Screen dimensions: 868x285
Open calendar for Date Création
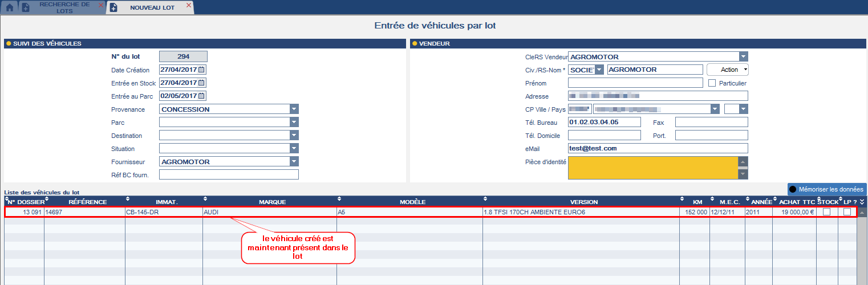(x=201, y=70)
